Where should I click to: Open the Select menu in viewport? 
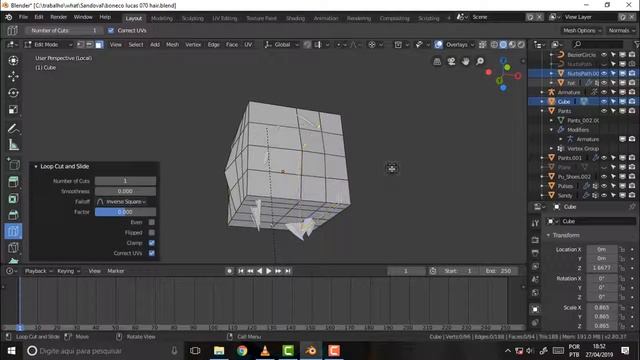[x=136, y=44]
